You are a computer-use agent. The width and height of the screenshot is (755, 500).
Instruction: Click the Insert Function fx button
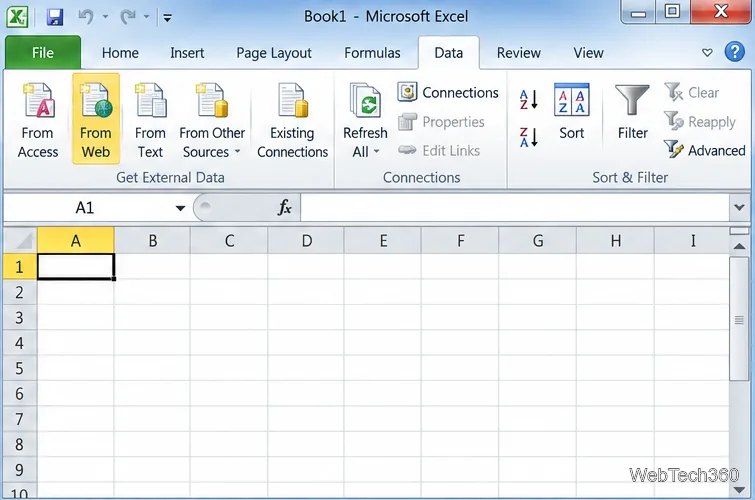(285, 208)
